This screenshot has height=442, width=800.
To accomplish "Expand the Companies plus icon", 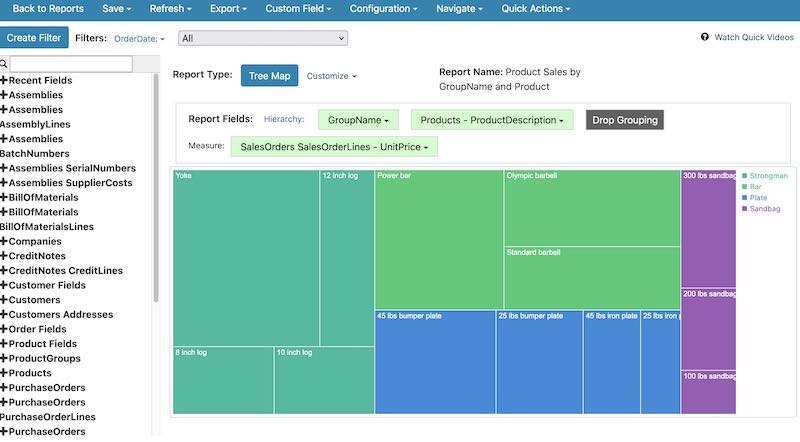I will 4,241.
